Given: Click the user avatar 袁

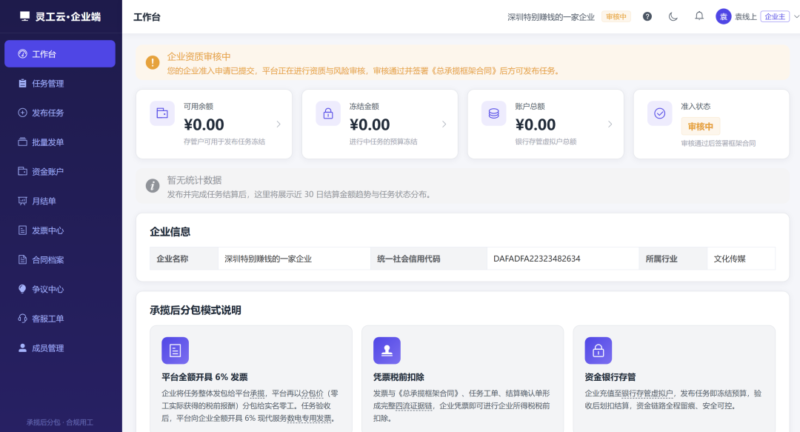Looking at the screenshot, I should pos(723,16).
